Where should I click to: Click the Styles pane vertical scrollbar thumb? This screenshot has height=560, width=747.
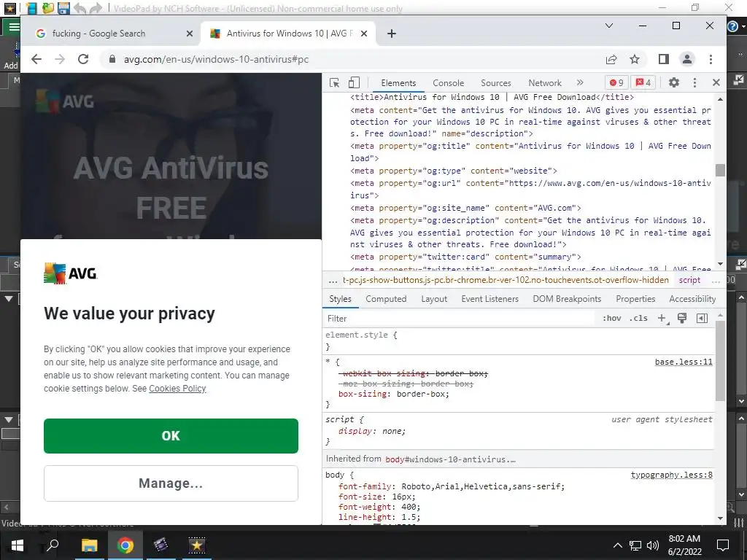click(x=720, y=361)
